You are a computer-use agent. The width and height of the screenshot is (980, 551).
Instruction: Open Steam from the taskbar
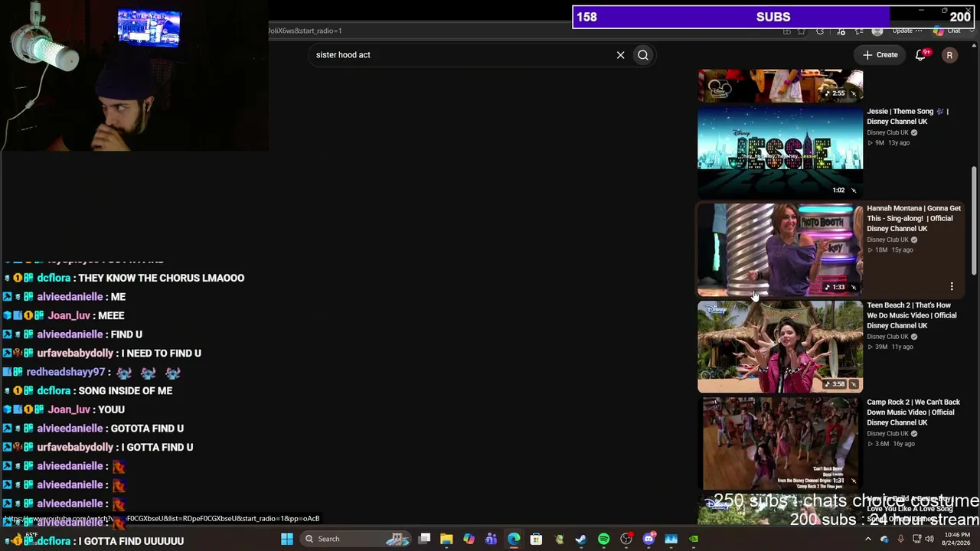(581, 539)
